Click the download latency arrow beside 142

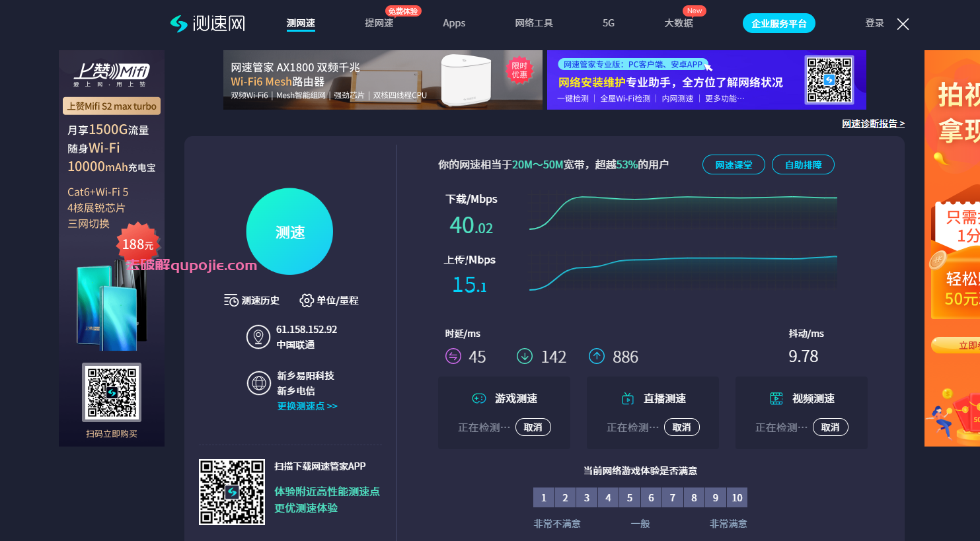coord(525,357)
